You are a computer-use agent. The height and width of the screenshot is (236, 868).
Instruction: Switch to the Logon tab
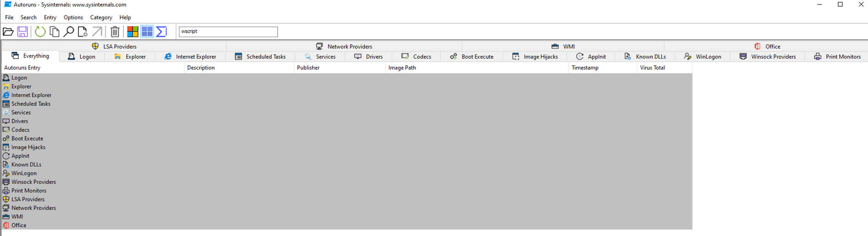(82, 57)
